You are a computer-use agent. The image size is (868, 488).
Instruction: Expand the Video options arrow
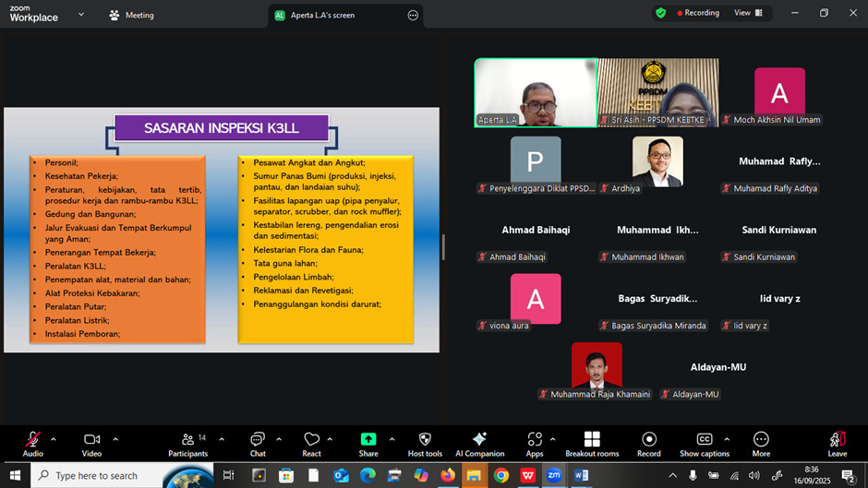(x=115, y=439)
